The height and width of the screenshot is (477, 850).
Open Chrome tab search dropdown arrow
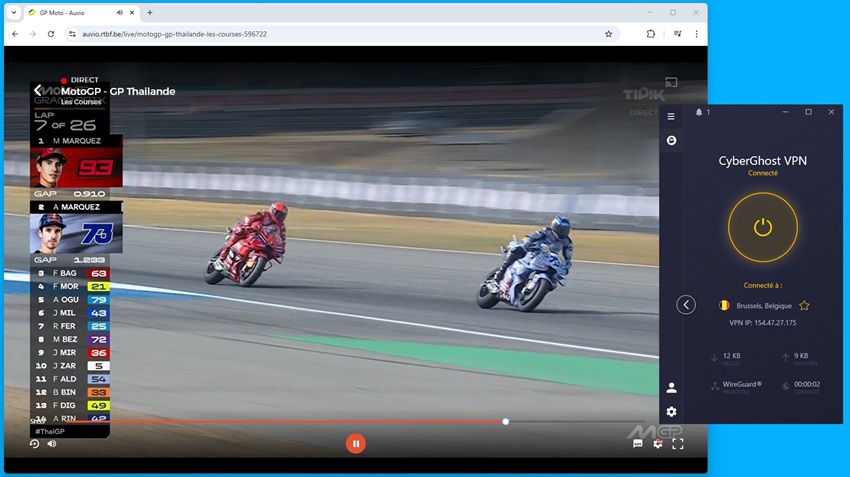click(14, 12)
